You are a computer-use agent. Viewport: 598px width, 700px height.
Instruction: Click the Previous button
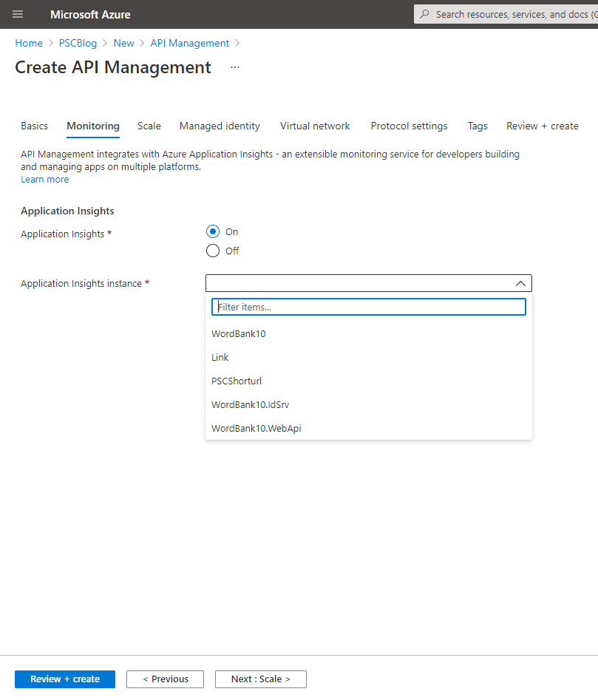coord(165,679)
